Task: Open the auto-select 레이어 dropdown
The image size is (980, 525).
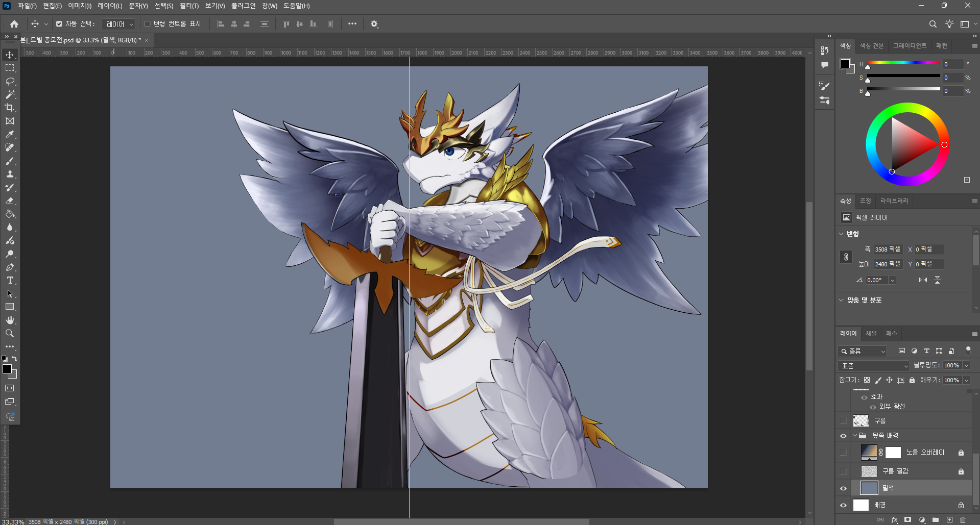Action: 118,24
